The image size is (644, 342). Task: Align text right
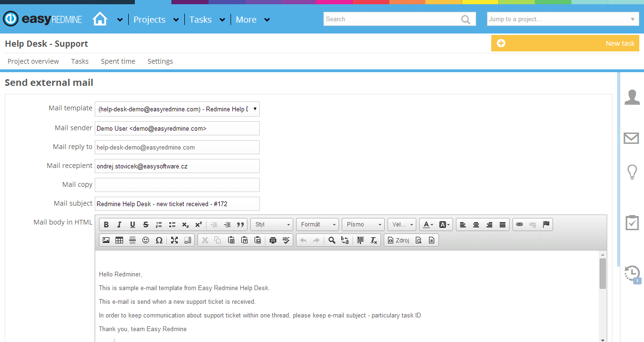tap(489, 225)
